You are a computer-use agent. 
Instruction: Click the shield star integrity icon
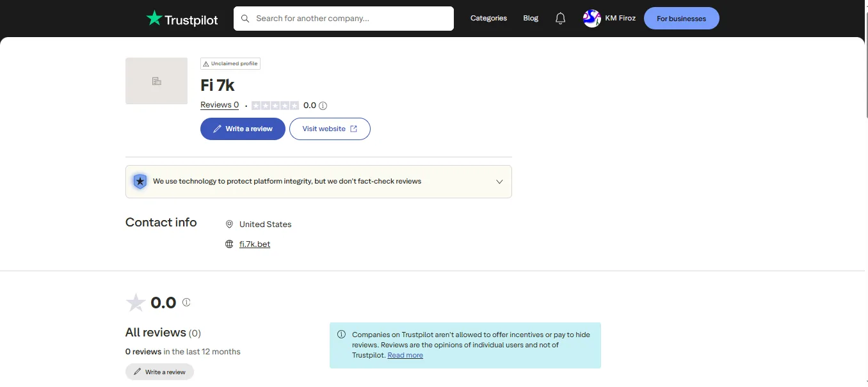[x=140, y=182]
